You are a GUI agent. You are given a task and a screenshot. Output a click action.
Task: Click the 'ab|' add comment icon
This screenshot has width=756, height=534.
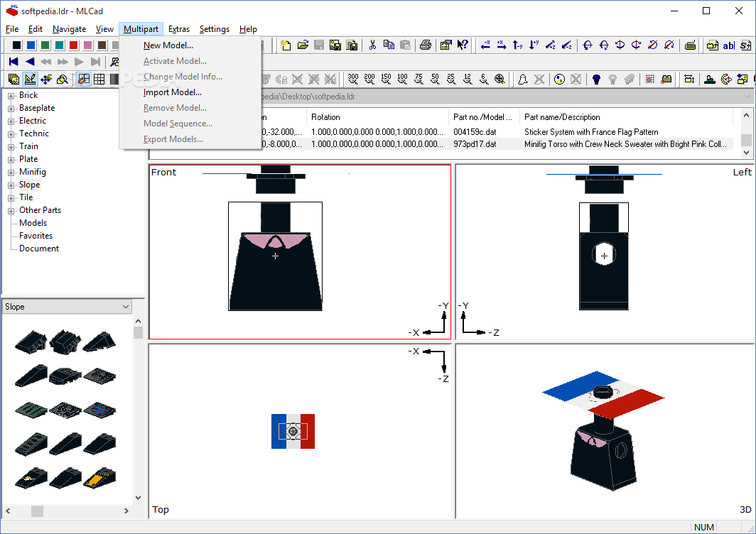[728, 45]
